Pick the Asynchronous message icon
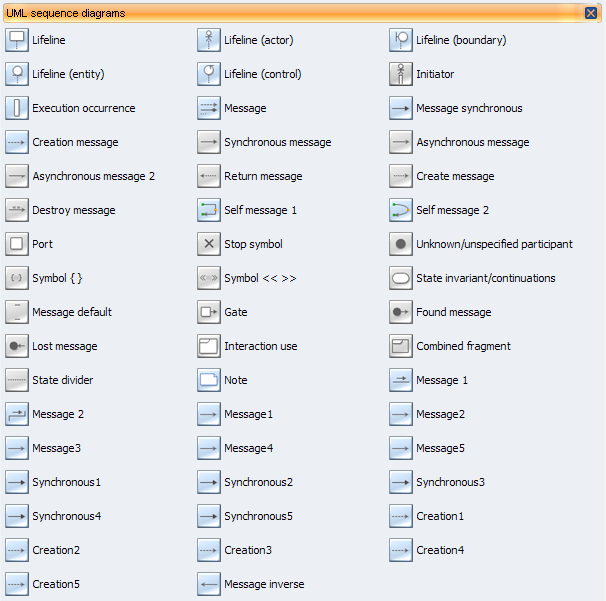Screen dimensions: 606x601 tap(401, 142)
